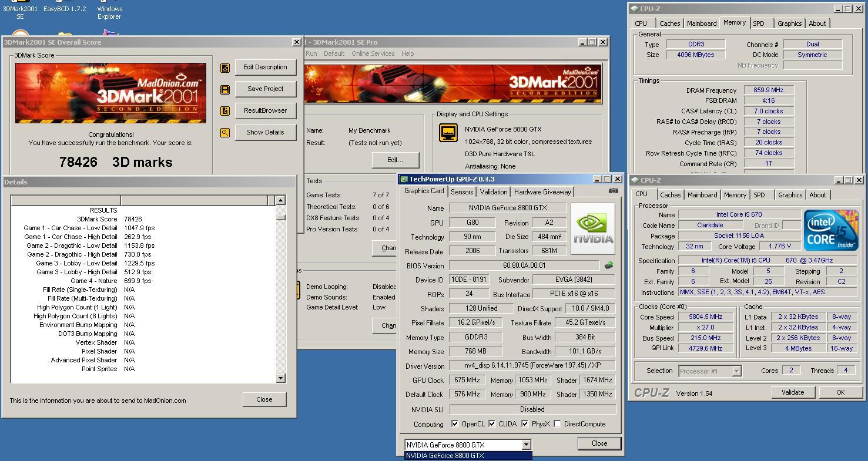868x461 pixels.
Task: Open the Caches tab in the CPU-Z memory window
Action: (x=669, y=23)
